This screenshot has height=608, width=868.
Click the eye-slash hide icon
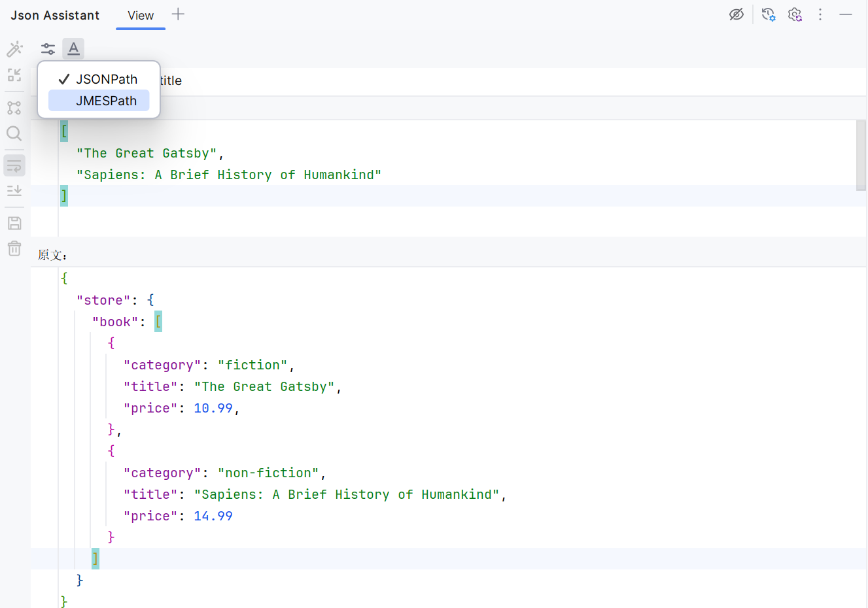(737, 14)
